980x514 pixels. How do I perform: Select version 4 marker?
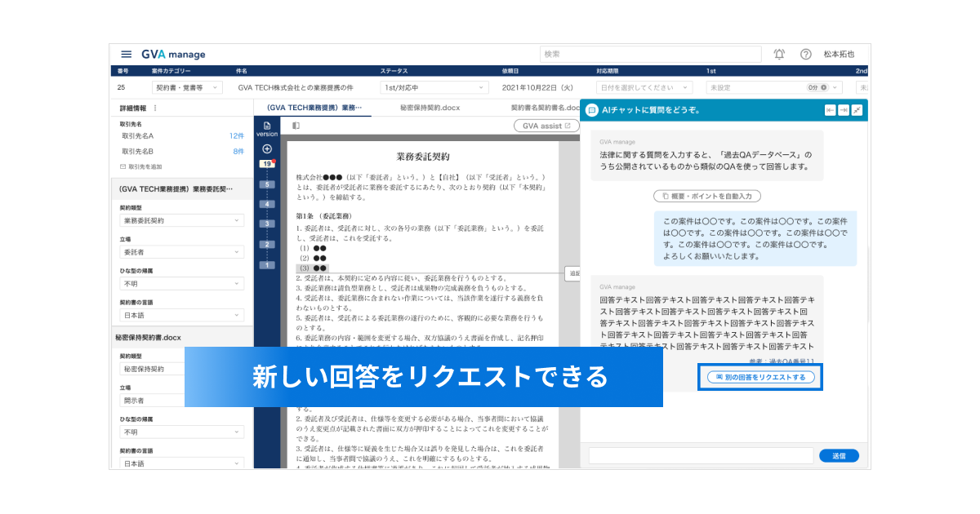[x=266, y=204]
